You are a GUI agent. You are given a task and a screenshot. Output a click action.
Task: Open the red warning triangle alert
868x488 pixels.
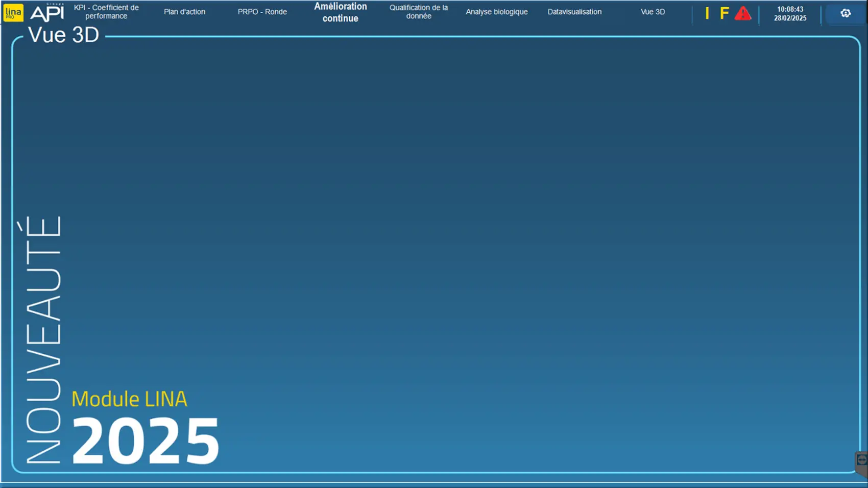(743, 14)
